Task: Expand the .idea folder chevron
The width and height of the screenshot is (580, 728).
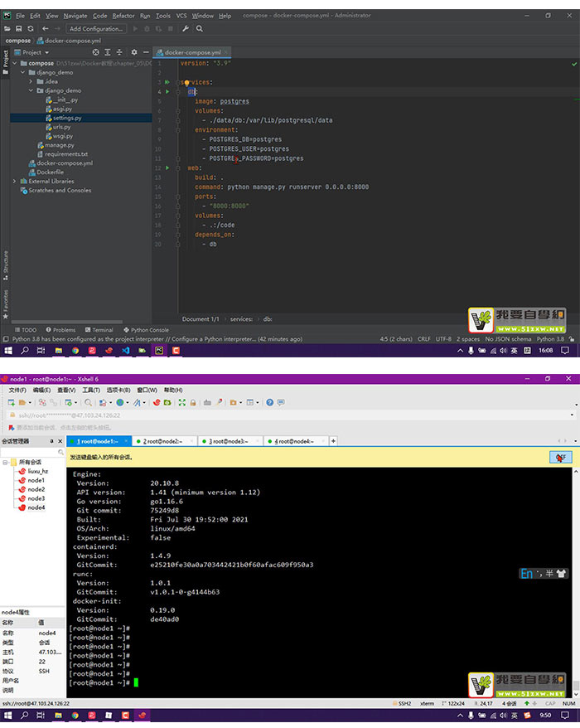Action: (x=31, y=81)
